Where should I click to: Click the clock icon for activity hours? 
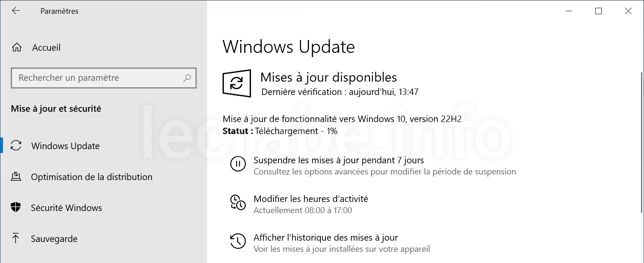coord(238,202)
